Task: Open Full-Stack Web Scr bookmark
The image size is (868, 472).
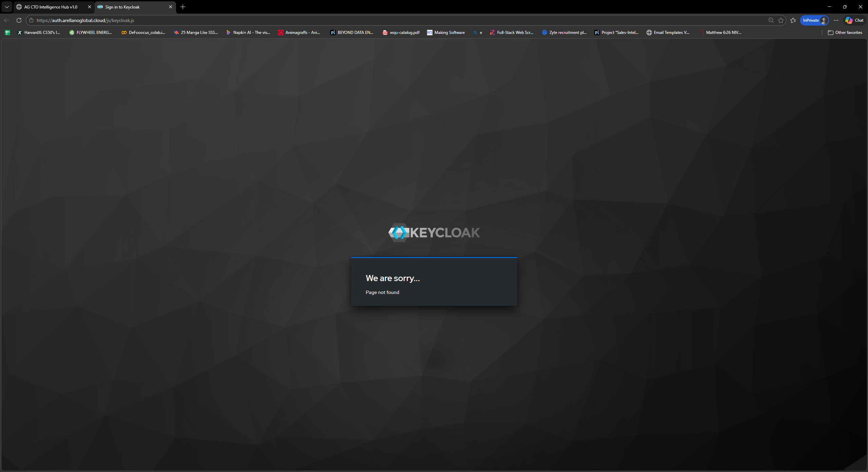Action: 512,33
